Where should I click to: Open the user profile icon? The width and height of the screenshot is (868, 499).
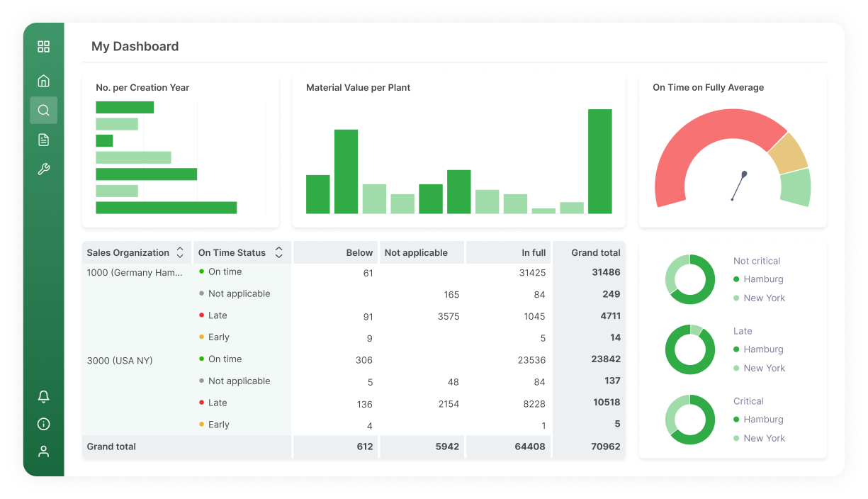pyautogui.click(x=43, y=452)
